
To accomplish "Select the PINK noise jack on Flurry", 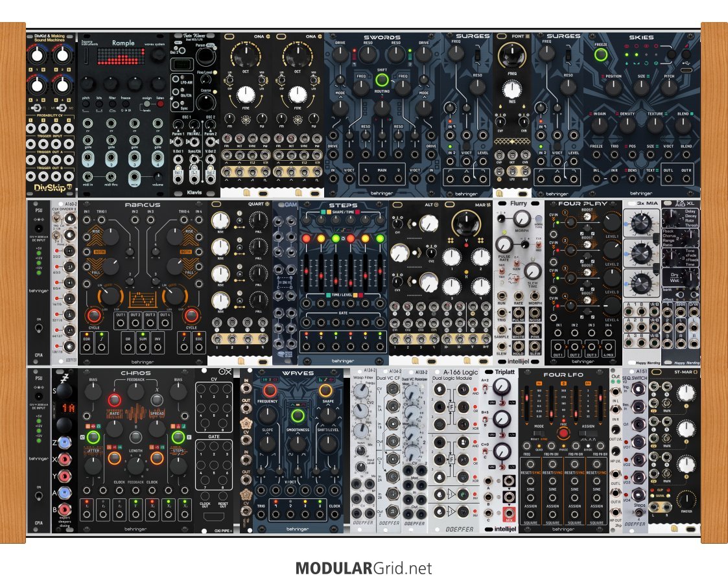I will [x=535, y=329].
